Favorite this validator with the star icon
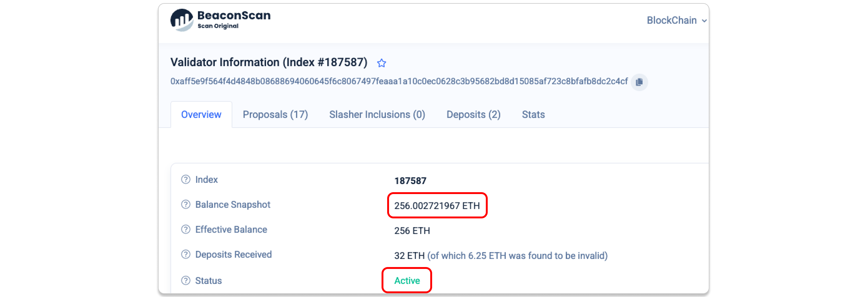The height and width of the screenshot is (297, 868). point(382,63)
